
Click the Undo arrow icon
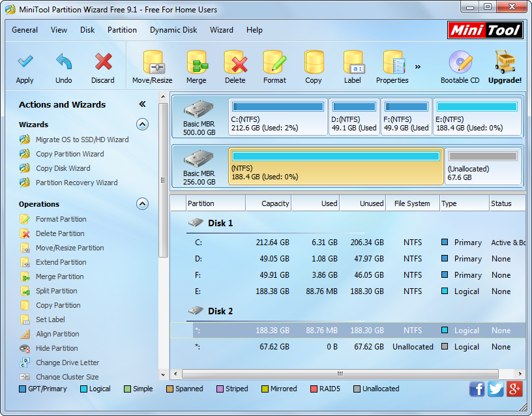(64, 62)
